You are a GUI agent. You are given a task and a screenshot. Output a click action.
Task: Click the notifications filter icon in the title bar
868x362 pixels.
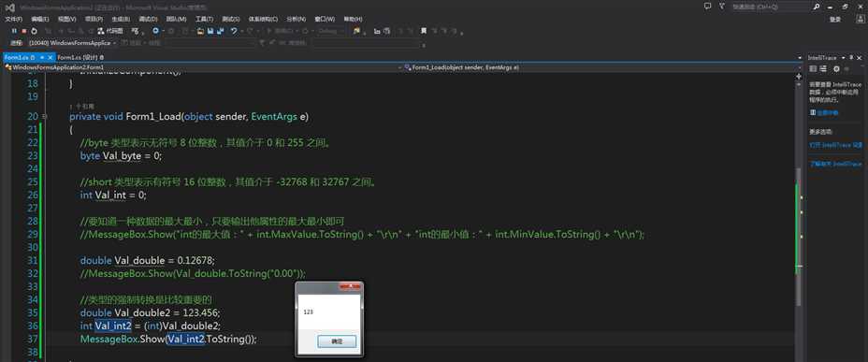point(722,7)
